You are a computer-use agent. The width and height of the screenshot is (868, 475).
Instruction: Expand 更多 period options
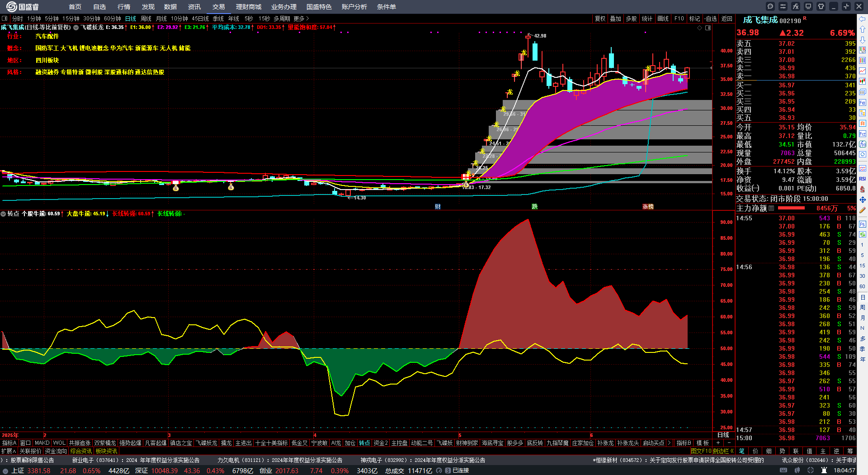coord(302,19)
